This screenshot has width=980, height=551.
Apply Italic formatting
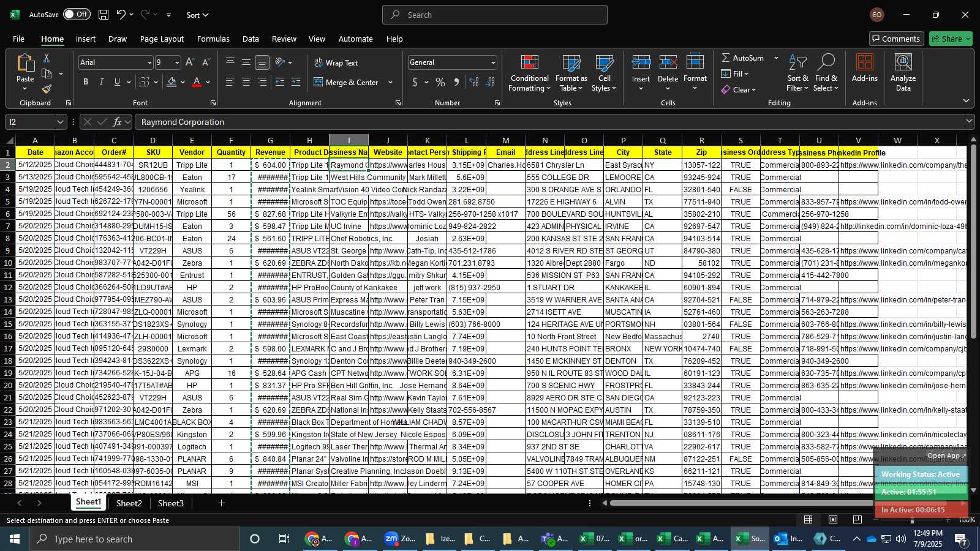click(101, 82)
